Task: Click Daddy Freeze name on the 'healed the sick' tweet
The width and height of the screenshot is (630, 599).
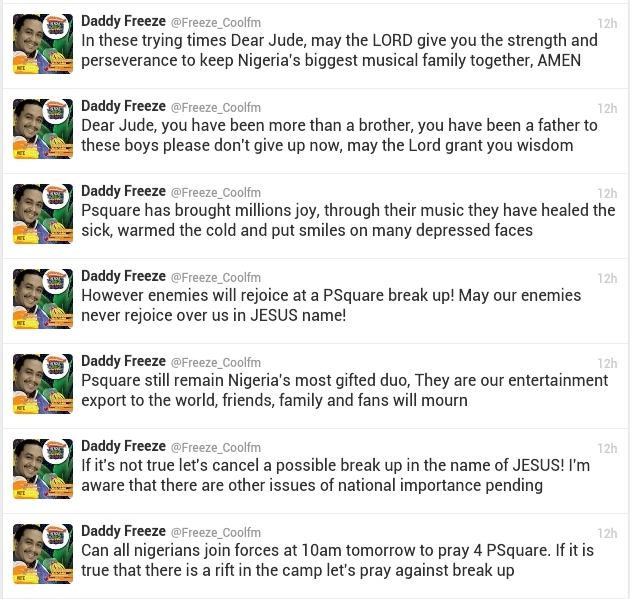Action: 123,191
